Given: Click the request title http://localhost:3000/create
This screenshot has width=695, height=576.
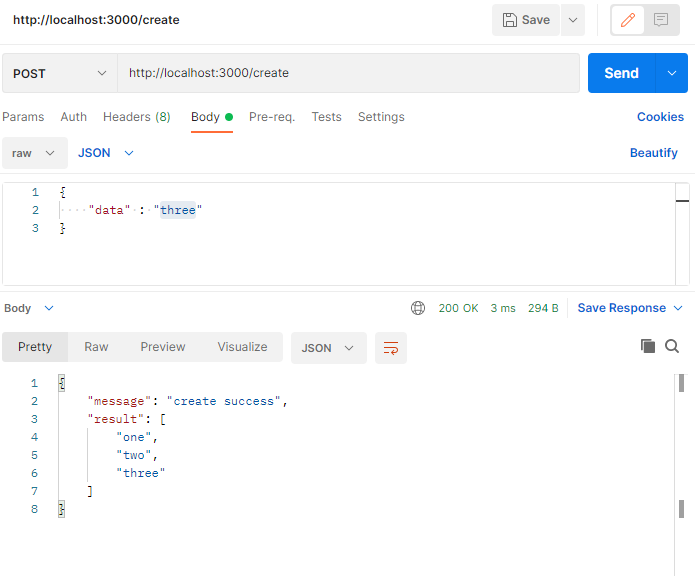Looking at the screenshot, I should (96, 20).
